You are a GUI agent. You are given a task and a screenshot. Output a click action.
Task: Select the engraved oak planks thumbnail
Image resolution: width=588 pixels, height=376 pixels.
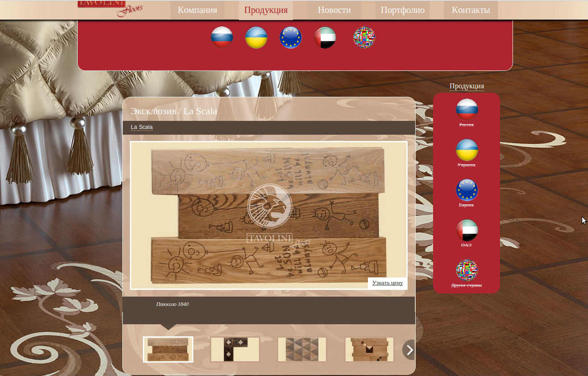168,349
